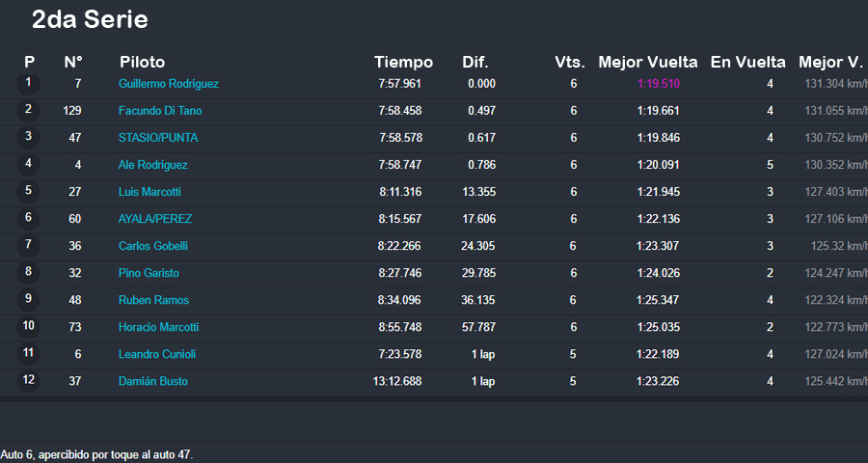Click position badge number 1
The image size is (868, 463).
[x=28, y=83]
